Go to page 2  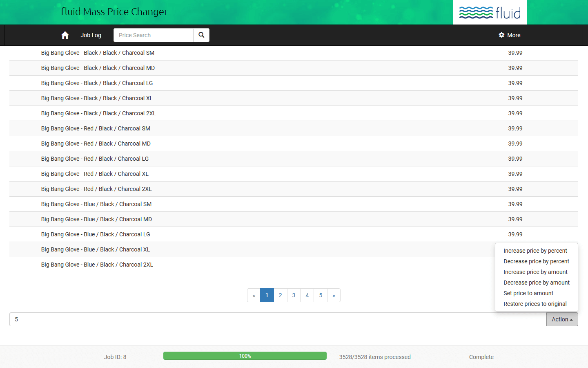click(x=280, y=295)
